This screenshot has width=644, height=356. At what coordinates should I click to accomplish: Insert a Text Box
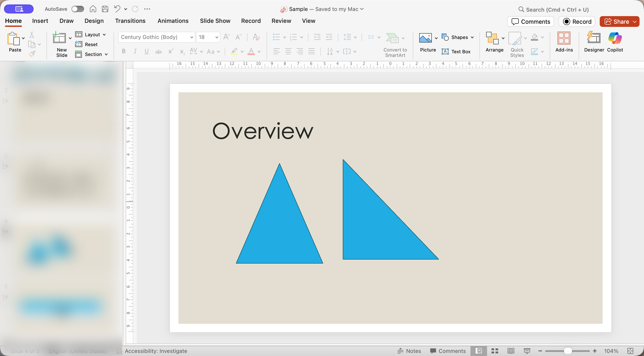[x=456, y=51]
